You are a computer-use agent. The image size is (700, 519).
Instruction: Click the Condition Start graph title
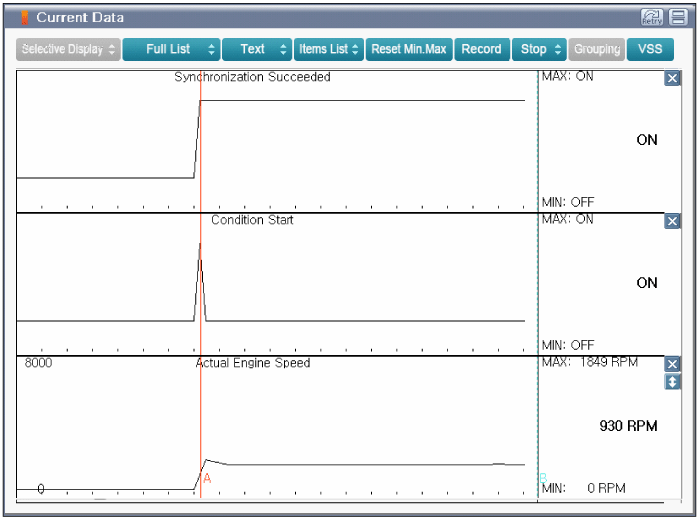click(252, 220)
